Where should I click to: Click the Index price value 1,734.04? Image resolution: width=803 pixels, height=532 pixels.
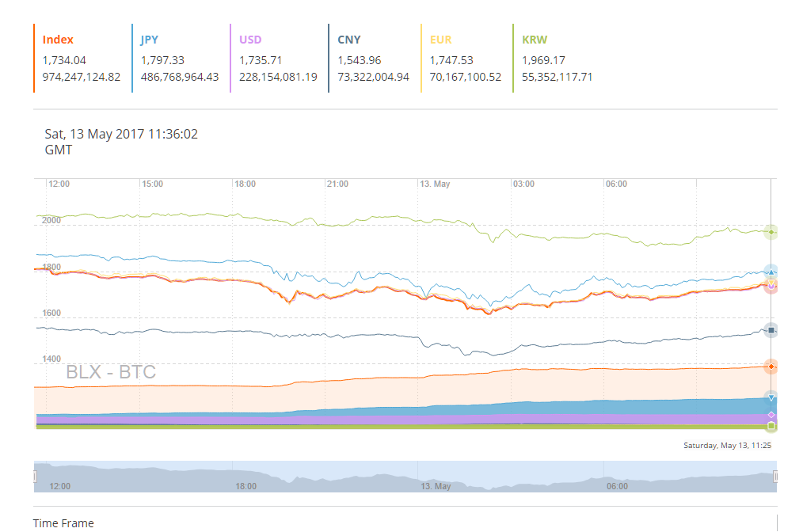(x=64, y=60)
